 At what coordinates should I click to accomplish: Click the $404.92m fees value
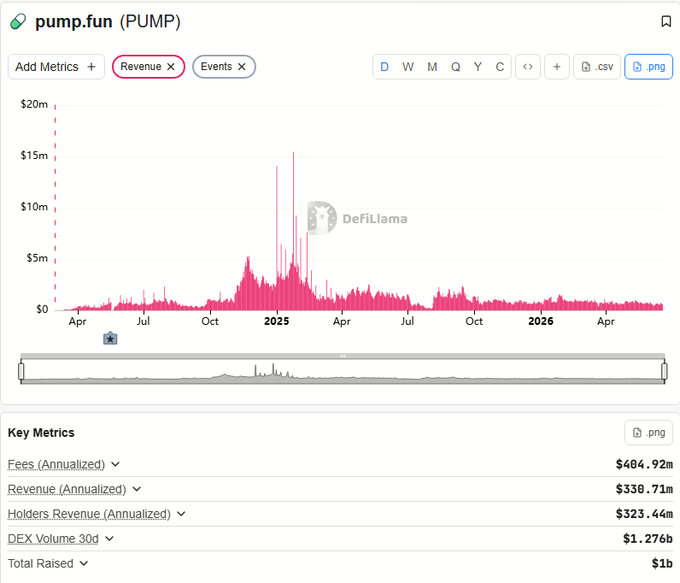coord(644,464)
